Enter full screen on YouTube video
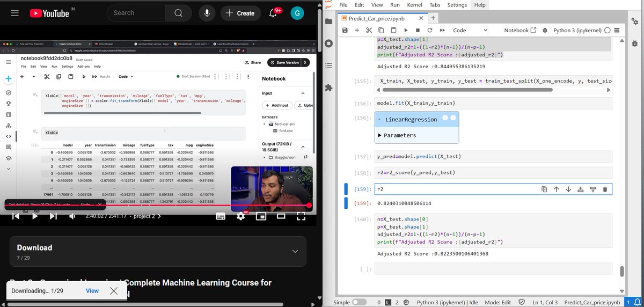Viewport: 644px width, 307px height. 301,216
